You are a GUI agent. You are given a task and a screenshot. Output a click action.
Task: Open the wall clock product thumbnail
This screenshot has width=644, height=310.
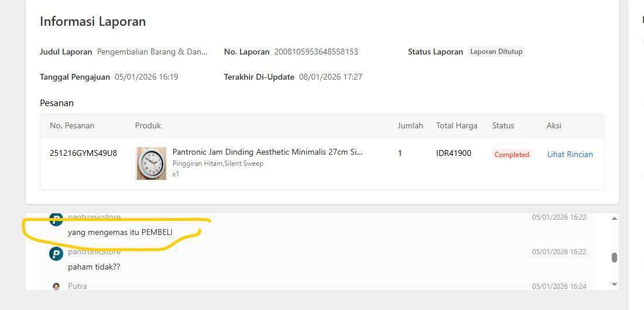click(151, 163)
